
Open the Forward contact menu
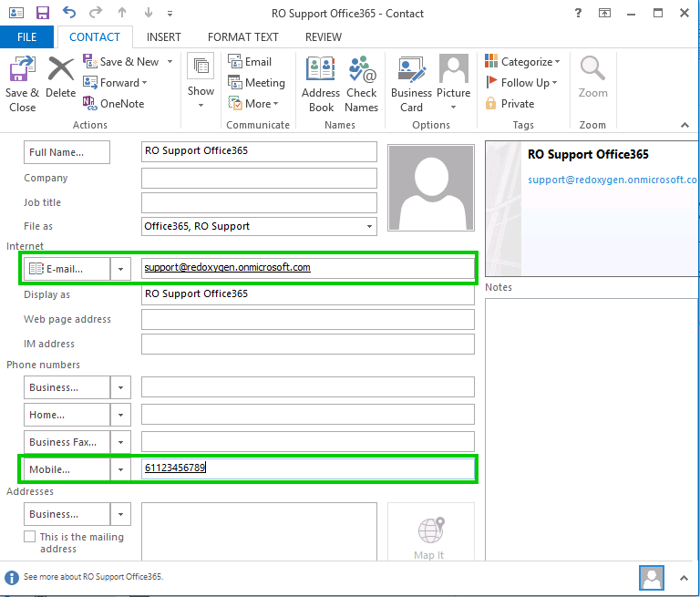coord(115,83)
